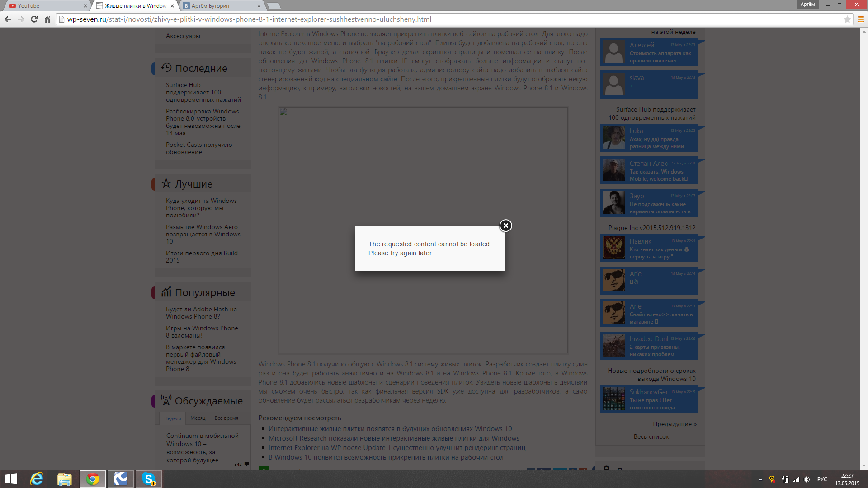Select the Все время tab
This screenshot has height=488, width=868.
[226, 418]
